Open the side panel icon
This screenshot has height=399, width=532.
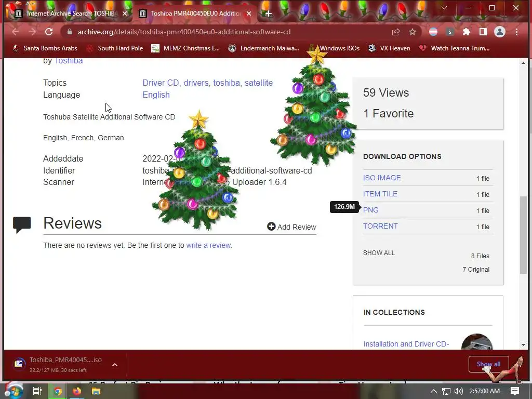[x=483, y=32]
